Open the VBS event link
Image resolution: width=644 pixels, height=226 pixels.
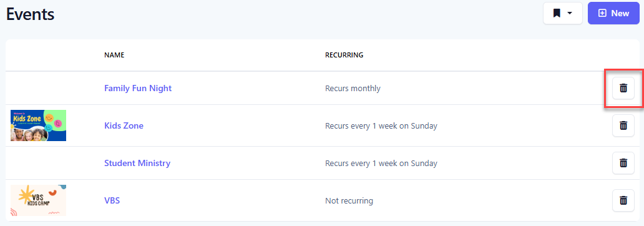click(112, 201)
